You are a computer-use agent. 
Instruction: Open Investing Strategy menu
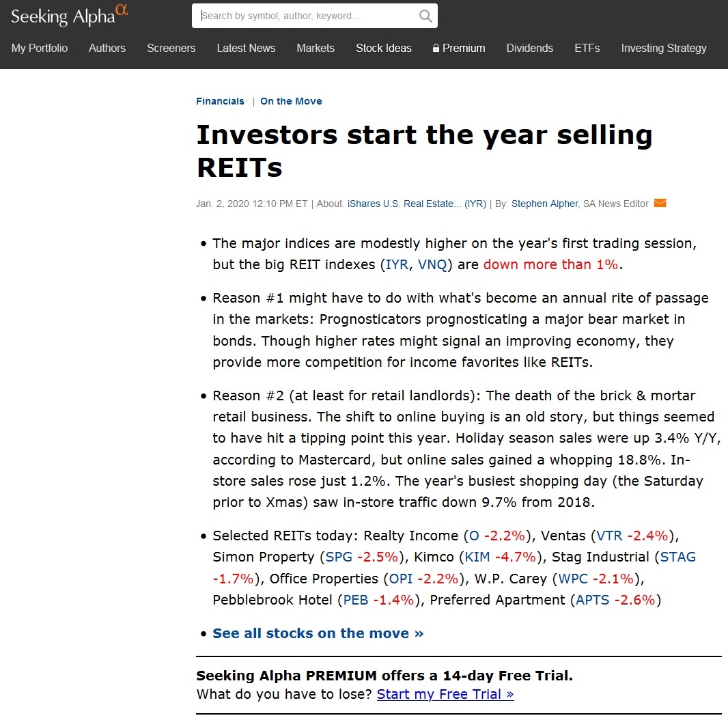pyautogui.click(x=664, y=49)
